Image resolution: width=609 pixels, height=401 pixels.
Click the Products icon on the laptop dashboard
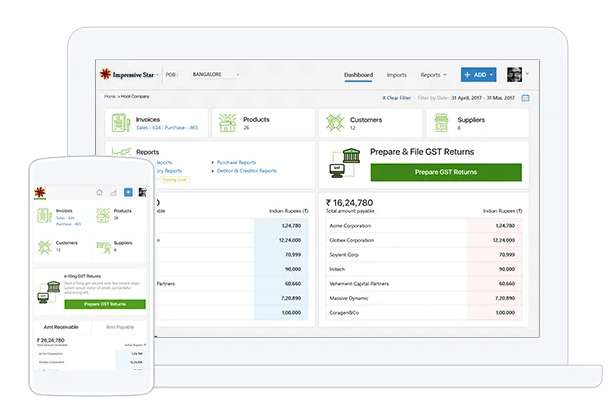(x=228, y=124)
